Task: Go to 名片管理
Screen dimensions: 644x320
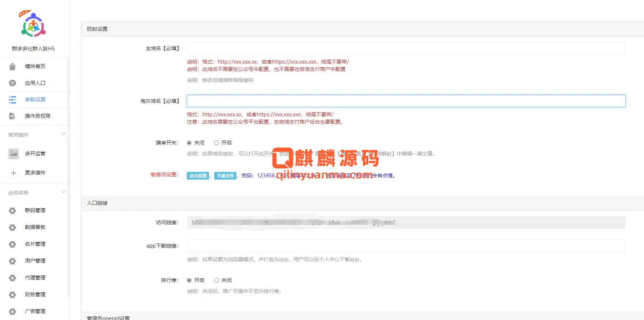Action: click(35, 244)
